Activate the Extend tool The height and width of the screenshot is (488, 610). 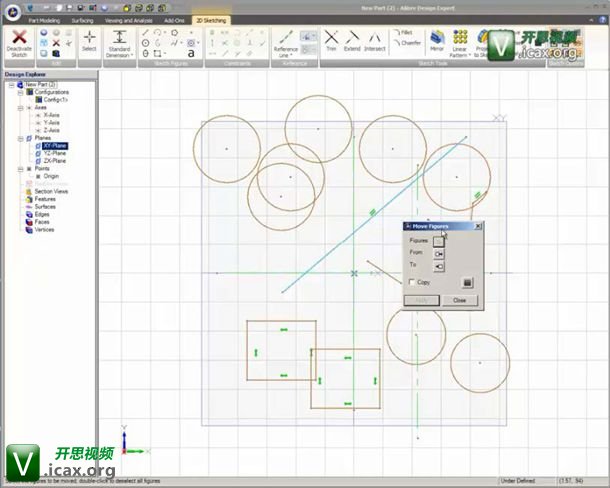pyautogui.click(x=352, y=40)
